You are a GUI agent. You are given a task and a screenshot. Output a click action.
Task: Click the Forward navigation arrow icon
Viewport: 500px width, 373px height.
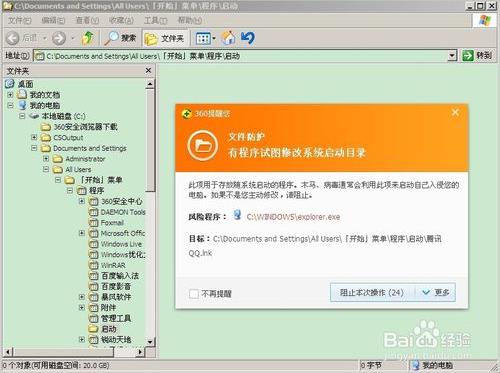59,38
